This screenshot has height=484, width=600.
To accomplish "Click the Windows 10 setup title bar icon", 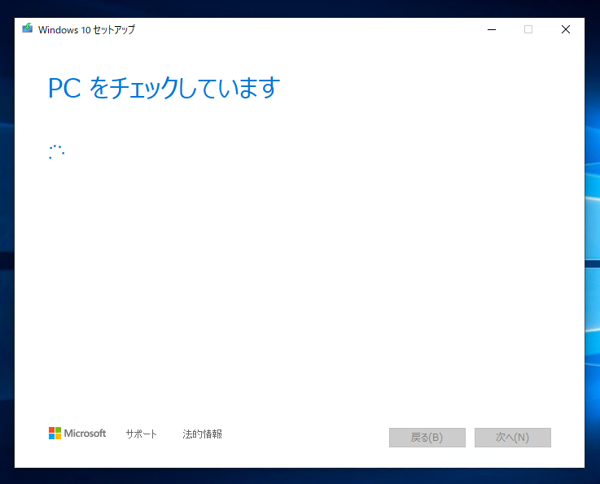I will pos(28,29).
